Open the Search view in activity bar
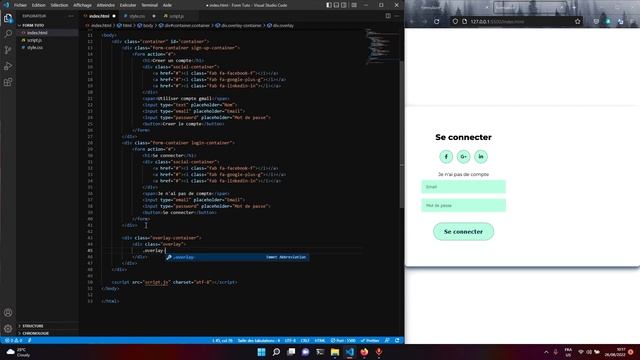This screenshot has height=360, width=640. [8, 34]
